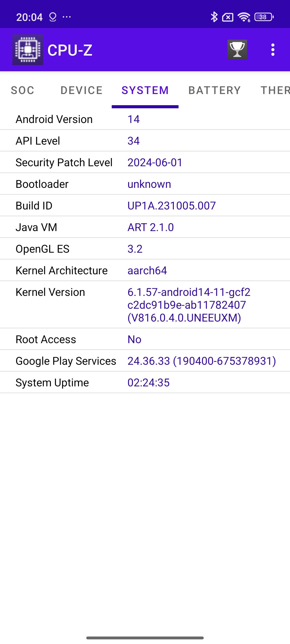Screen dimensions: 290x644
Task: Tap the SIM-missing status icon
Action: [227, 17]
